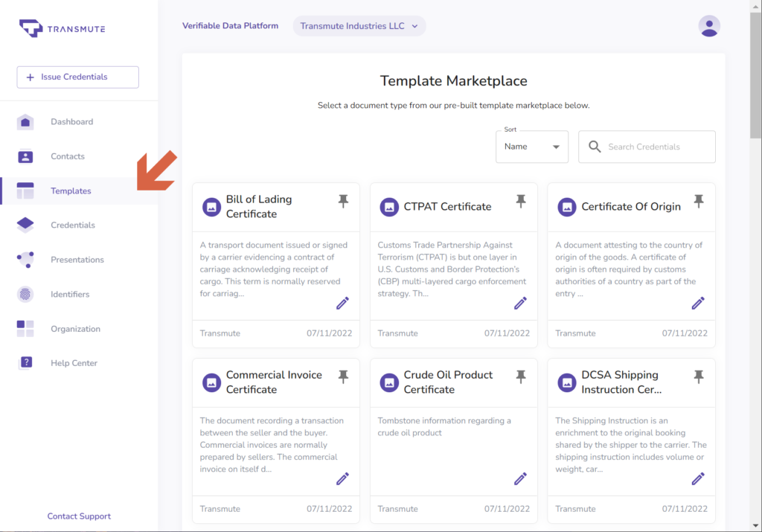Open the Crude Oil Product Certificate title
The width and height of the screenshot is (762, 532).
(448, 382)
